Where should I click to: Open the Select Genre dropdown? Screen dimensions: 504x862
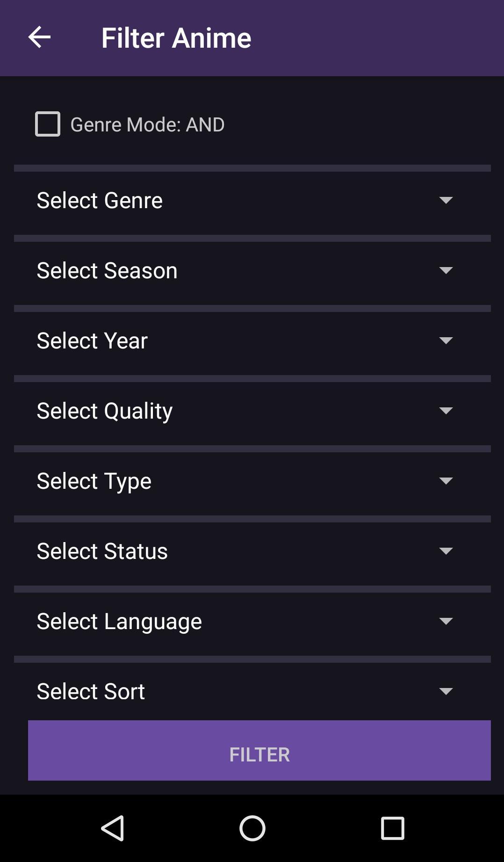click(x=252, y=200)
